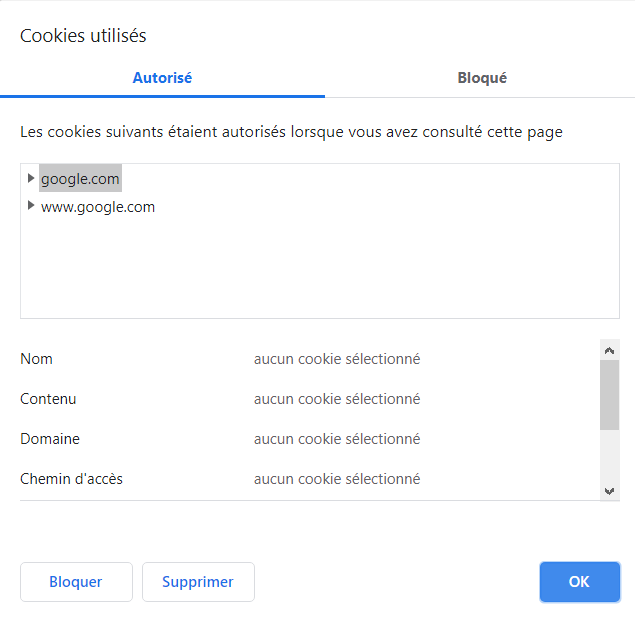This screenshot has height=617, width=635.
Task: Click empty space in the cookie list
Action: [x=320, y=270]
